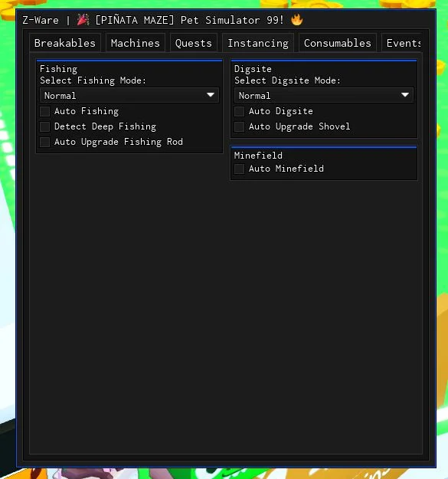Open the Consumables tab
Viewport: 448px width, 479px height.
(x=338, y=43)
